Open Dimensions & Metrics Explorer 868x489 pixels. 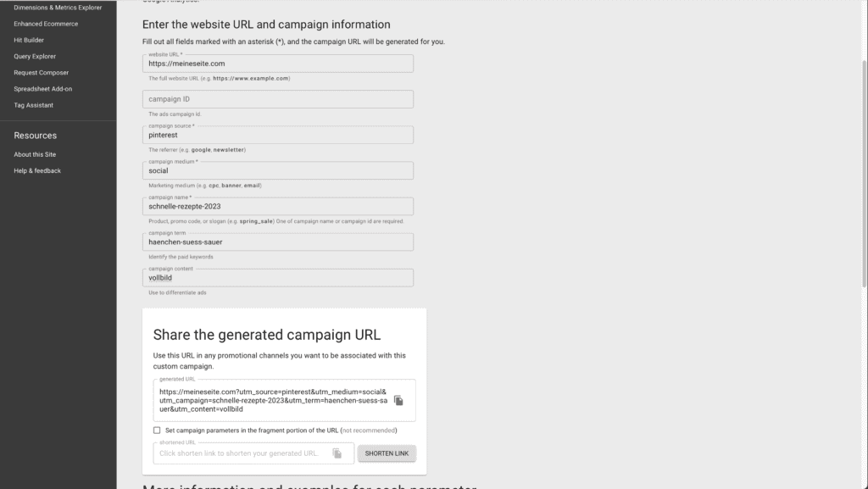click(58, 8)
